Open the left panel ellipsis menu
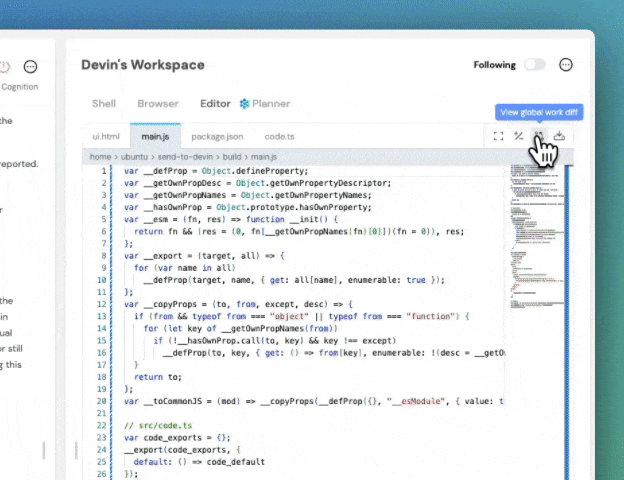This screenshot has width=624, height=480. coord(30,66)
